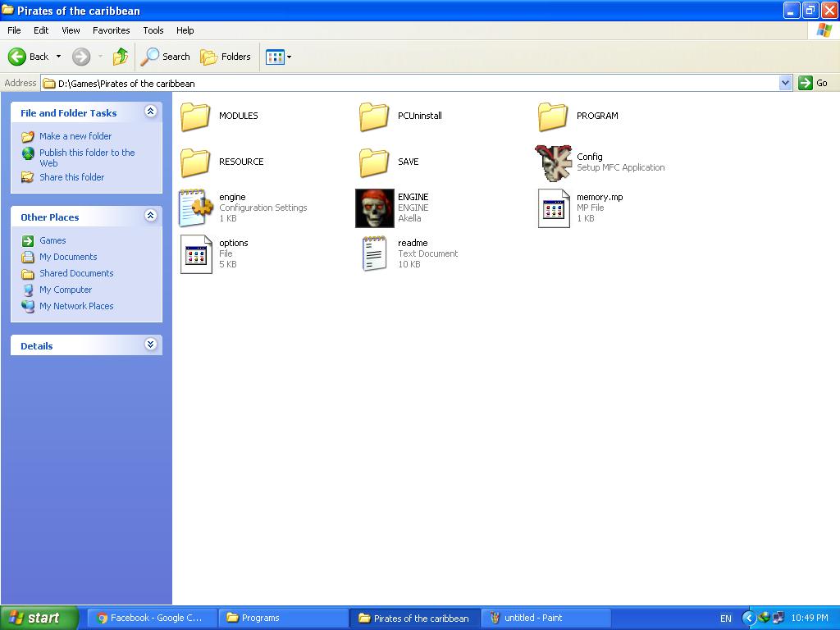The image size is (840, 630).
Task: Open the File menu
Action: pyautogui.click(x=14, y=30)
